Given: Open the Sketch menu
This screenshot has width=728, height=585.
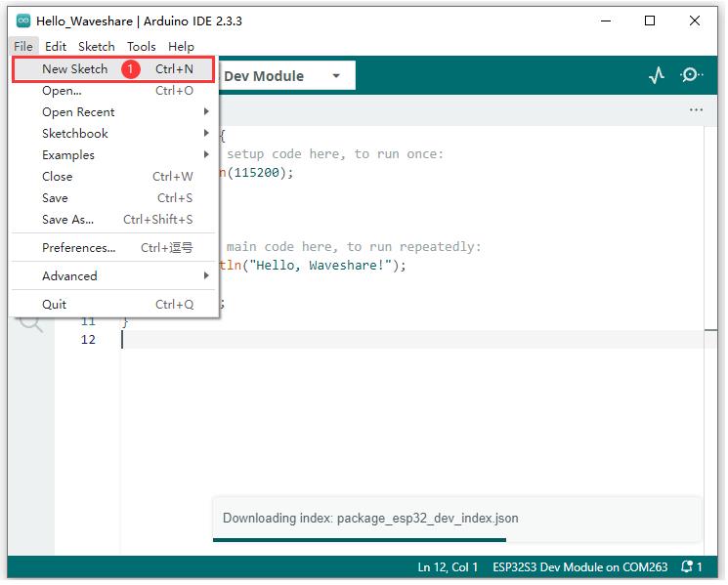Looking at the screenshot, I should coord(96,46).
